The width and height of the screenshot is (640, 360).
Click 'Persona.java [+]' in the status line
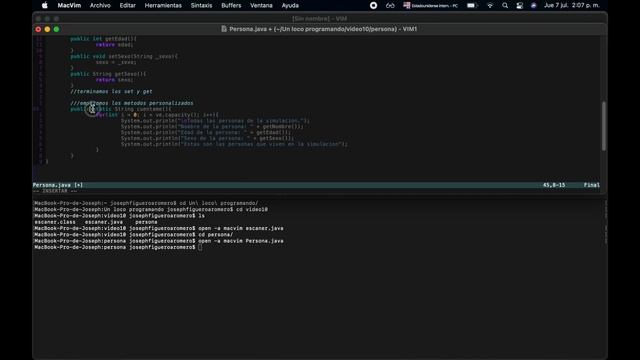[x=58, y=185]
